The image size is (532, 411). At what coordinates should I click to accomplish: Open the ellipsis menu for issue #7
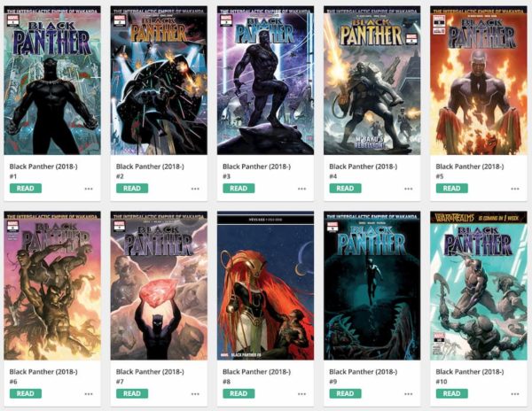click(195, 394)
